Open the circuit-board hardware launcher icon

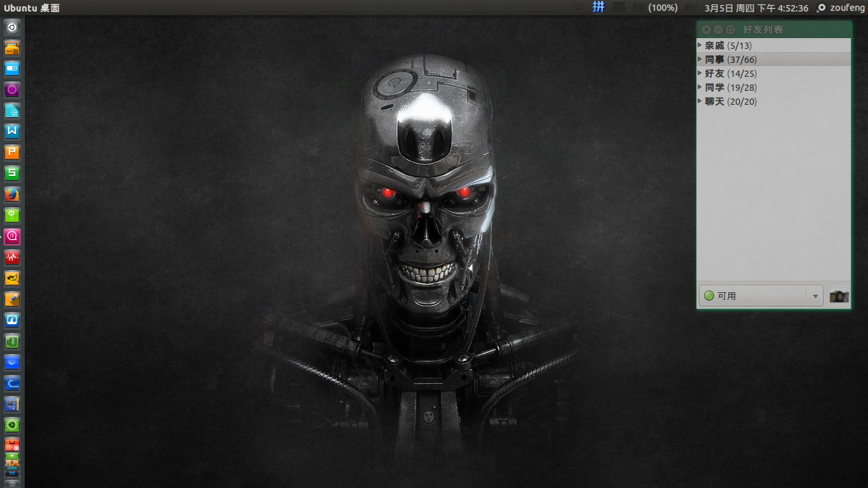coord(13,404)
